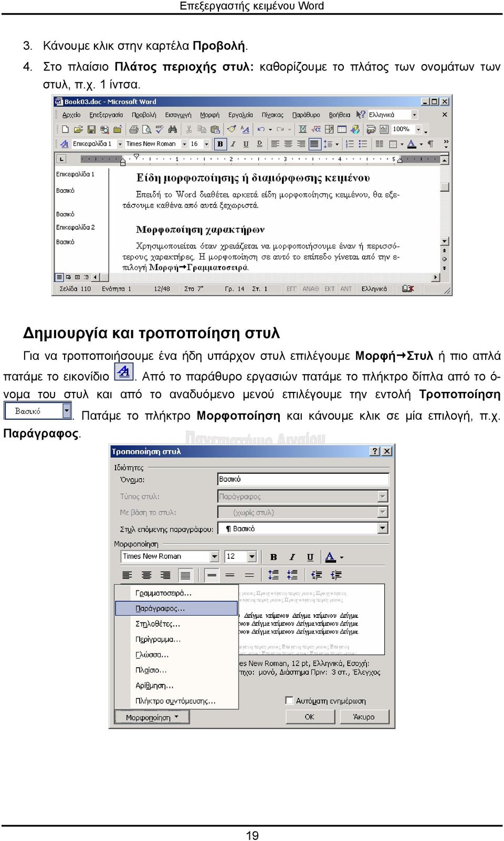Click justify alignment in Word toolbar

click(x=314, y=144)
